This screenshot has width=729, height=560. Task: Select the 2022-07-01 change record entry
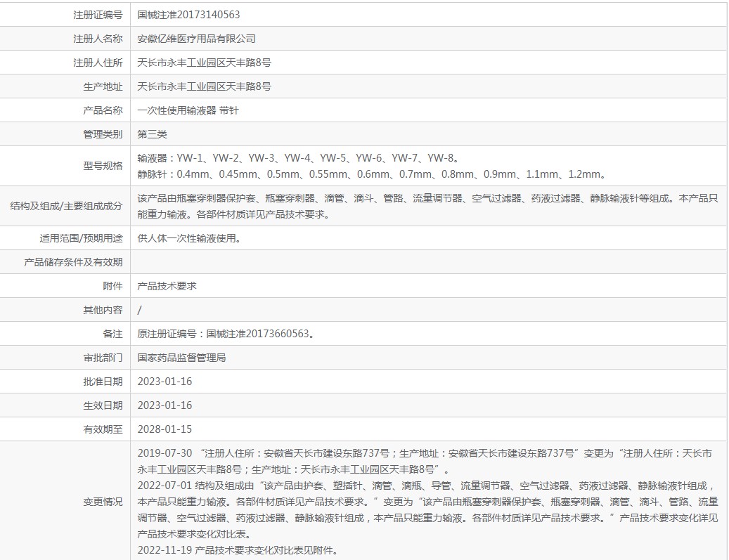point(427,510)
